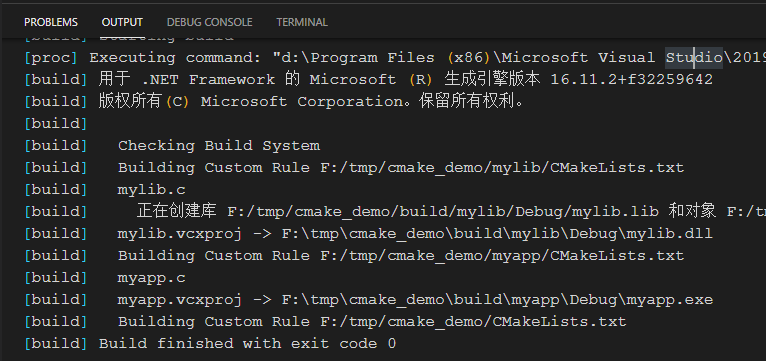Click the mylib.dll output path
The width and height of the screenshot is (766, 361).
point(497,234)
